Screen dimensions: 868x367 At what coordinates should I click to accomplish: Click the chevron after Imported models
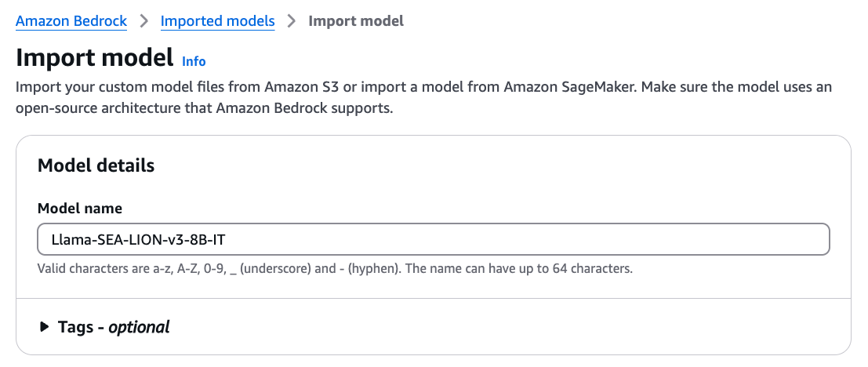(x=292, y=21)
